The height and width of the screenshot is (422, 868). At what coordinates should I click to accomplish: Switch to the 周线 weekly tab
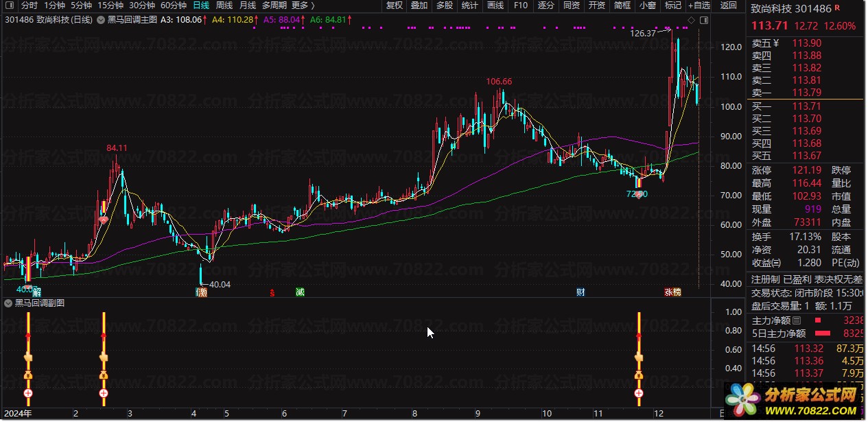pos(224,5)
